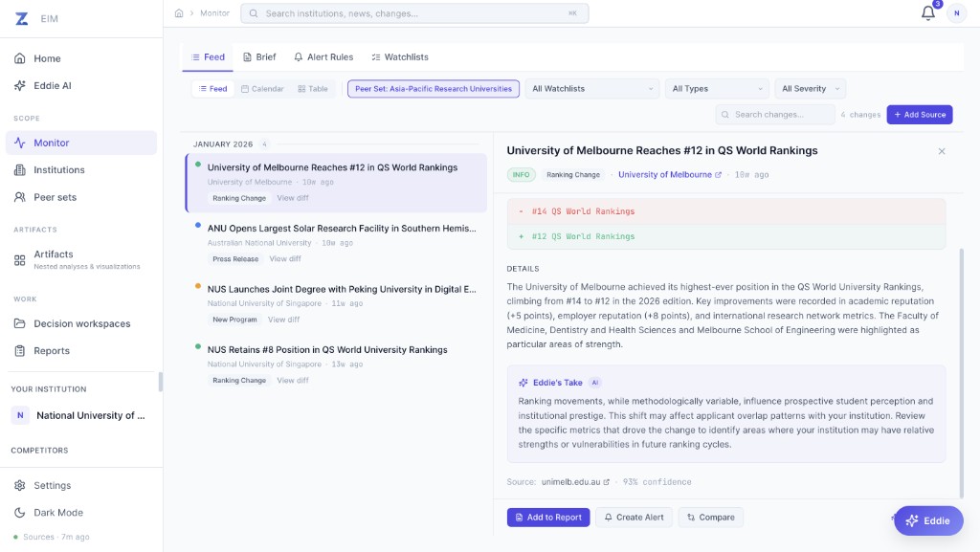
Task: Close the detail panel with X
Action: (x=942, y=151)
